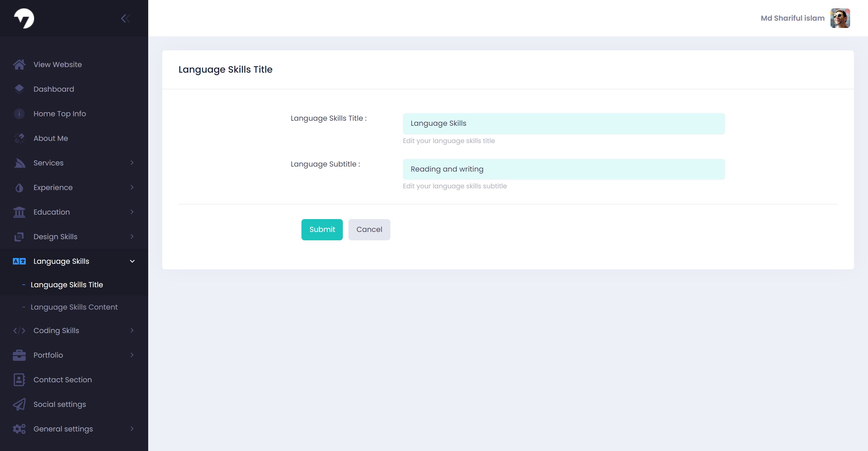Click the General settings menu label
The height and width of the screenshot is (451, 868).
(x=63, y=429)
